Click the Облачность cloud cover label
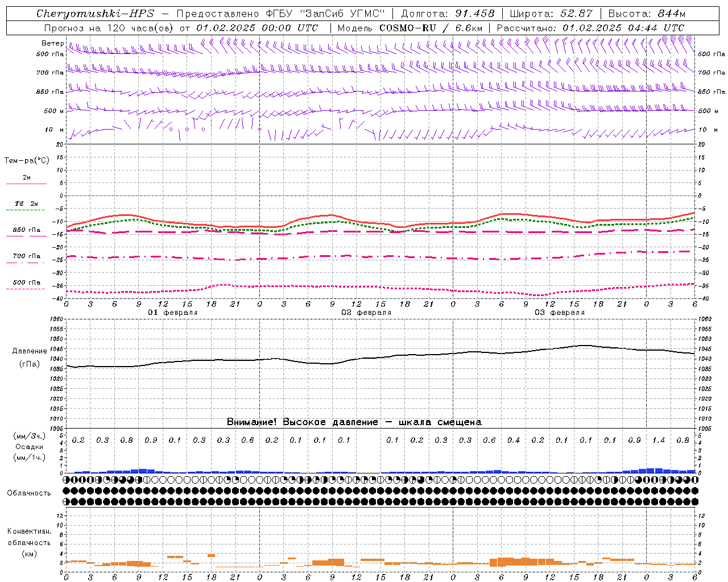The width and height of the screenshot is (728, 582). (29, 493)
